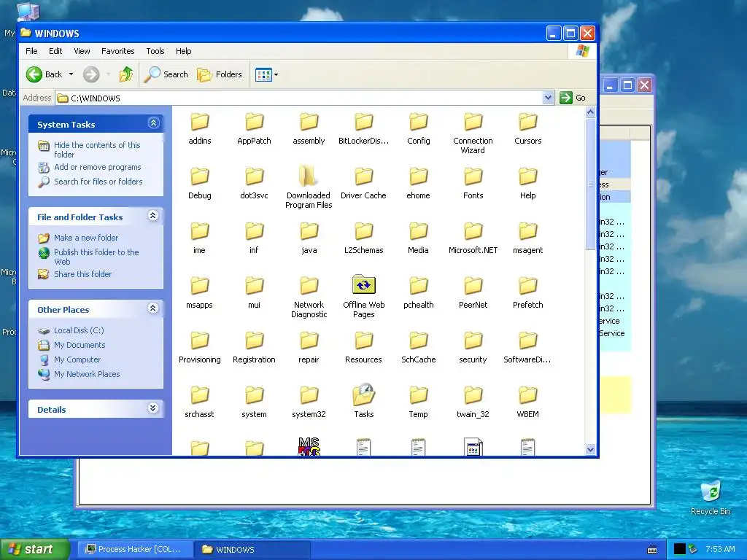The height and width of the screenshot is (560, 747).
Task: Click the WINDOWS taskbar button
Action: (x=252, y=549)
